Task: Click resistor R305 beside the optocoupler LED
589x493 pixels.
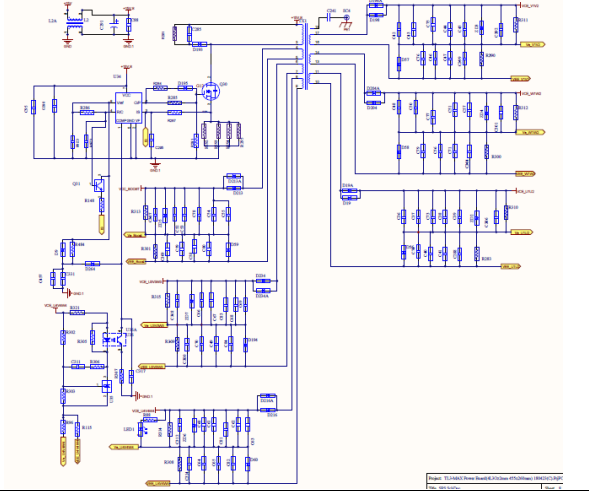Action: pos(92,337)
